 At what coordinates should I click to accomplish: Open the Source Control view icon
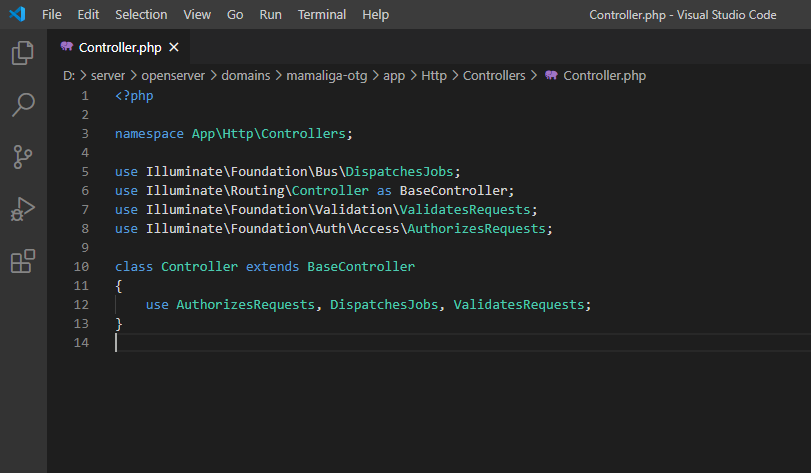22,157
